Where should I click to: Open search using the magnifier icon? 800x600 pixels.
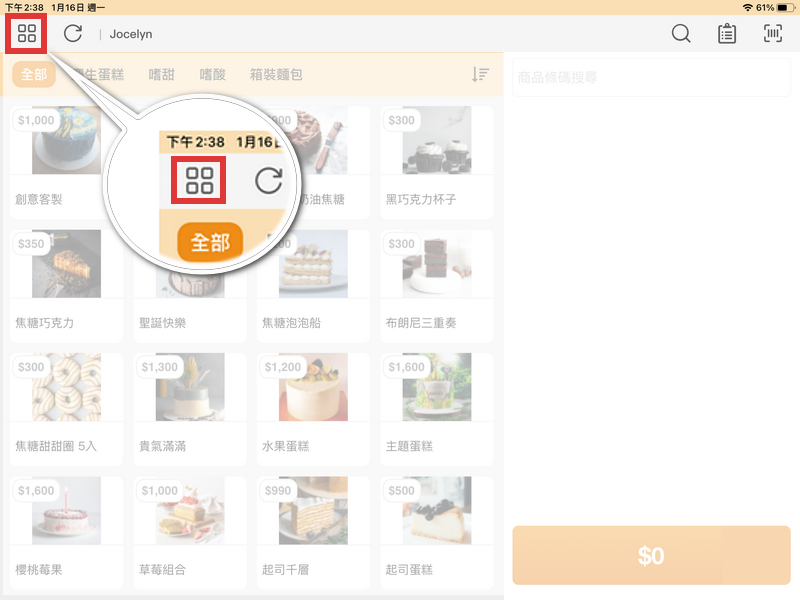pyautogui.click(x=681, y=33)
